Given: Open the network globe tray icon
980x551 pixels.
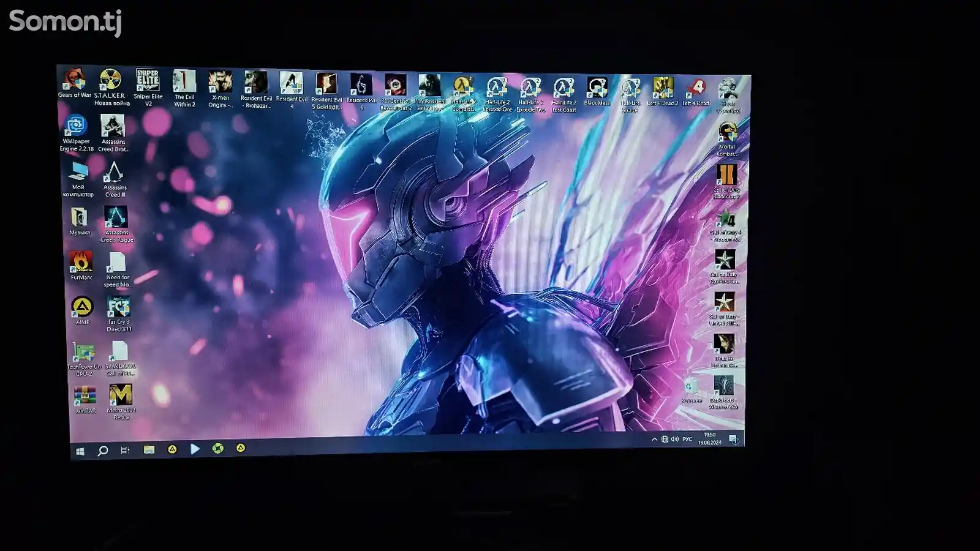Looking at the screenshot, I should pyautogui.click(x=665, y=439).
